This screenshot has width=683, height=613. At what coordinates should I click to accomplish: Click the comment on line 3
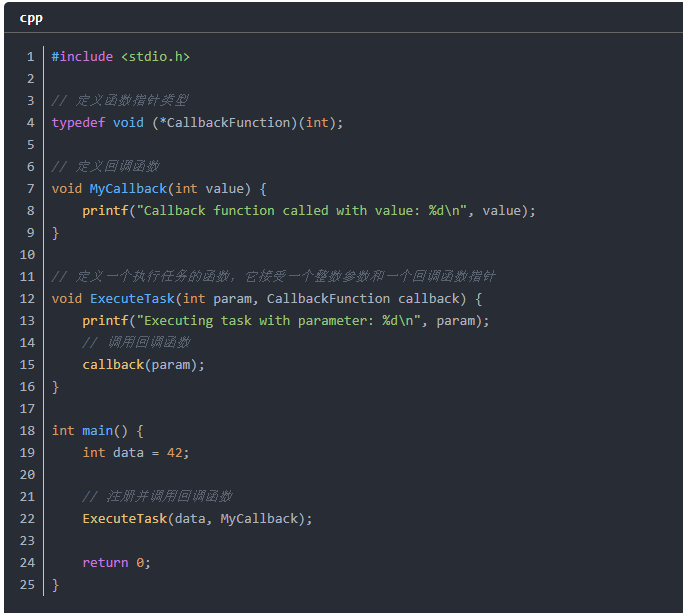pyautogui.click(x=120, y=101)
